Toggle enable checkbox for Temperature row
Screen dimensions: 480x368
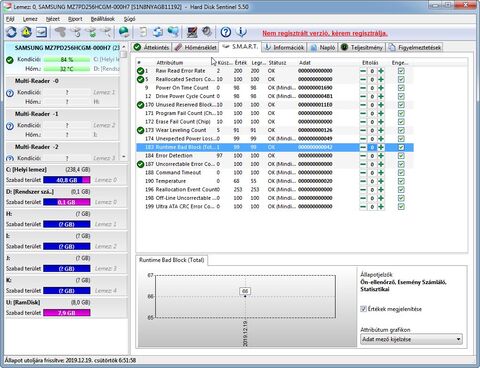401,181
